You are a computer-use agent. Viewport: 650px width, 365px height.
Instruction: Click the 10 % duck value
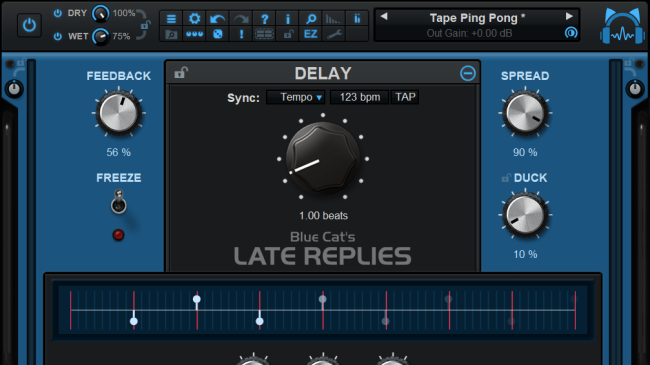(525, 254)
